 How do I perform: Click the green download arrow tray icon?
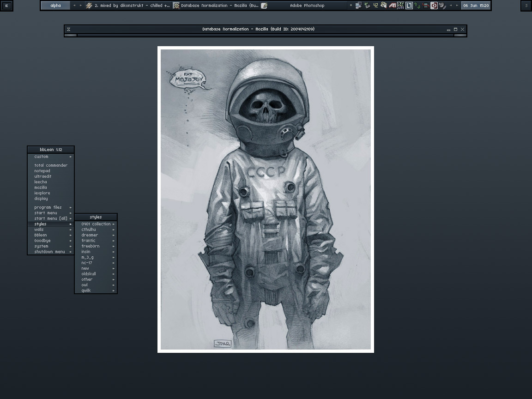coord(367,6)
